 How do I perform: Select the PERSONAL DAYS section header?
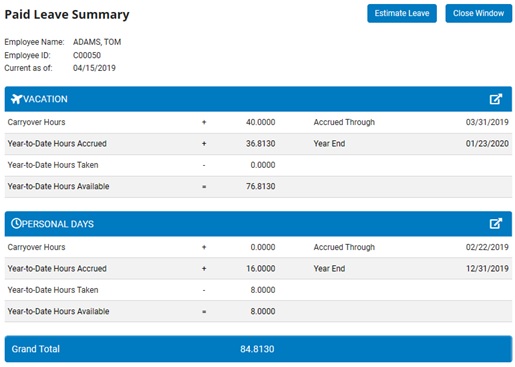(x=258, y=224)
